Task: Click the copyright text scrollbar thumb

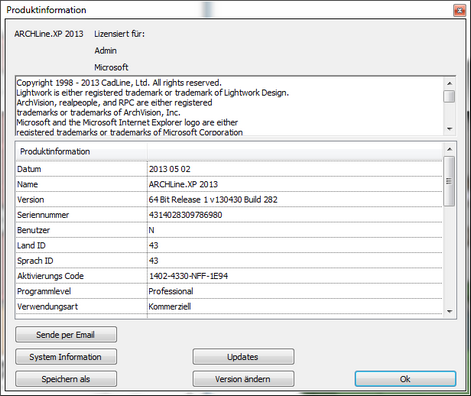Action: pos(449,96)
